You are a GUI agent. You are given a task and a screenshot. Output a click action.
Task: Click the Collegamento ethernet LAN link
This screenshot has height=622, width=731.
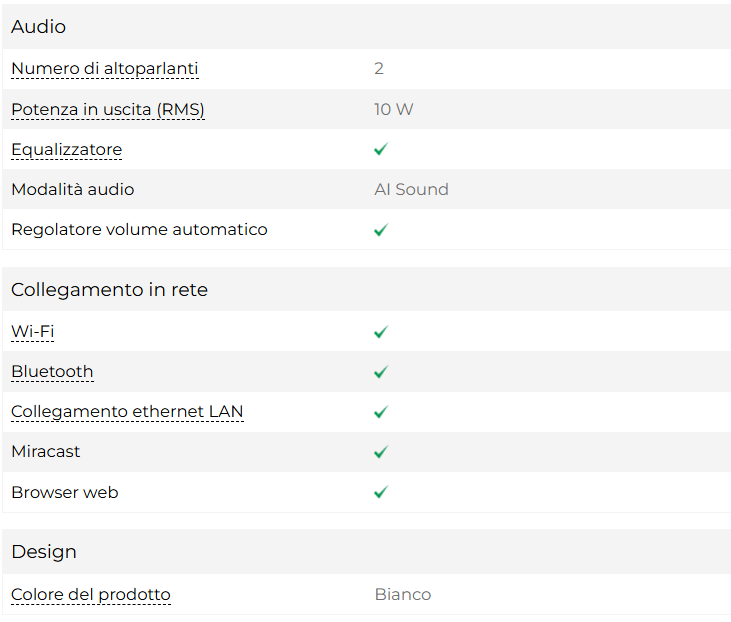(x=127, y=412)
